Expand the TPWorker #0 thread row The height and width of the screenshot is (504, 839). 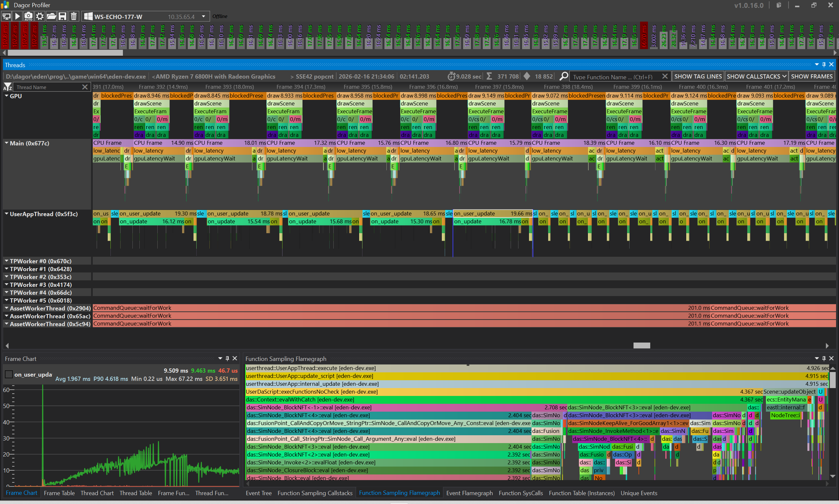pos(7,261)
